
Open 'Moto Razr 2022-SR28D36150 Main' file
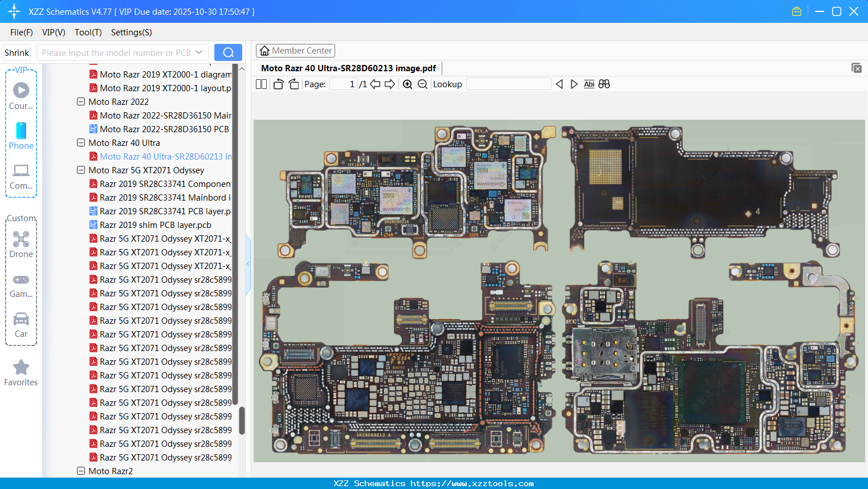[x=166, y=116]
